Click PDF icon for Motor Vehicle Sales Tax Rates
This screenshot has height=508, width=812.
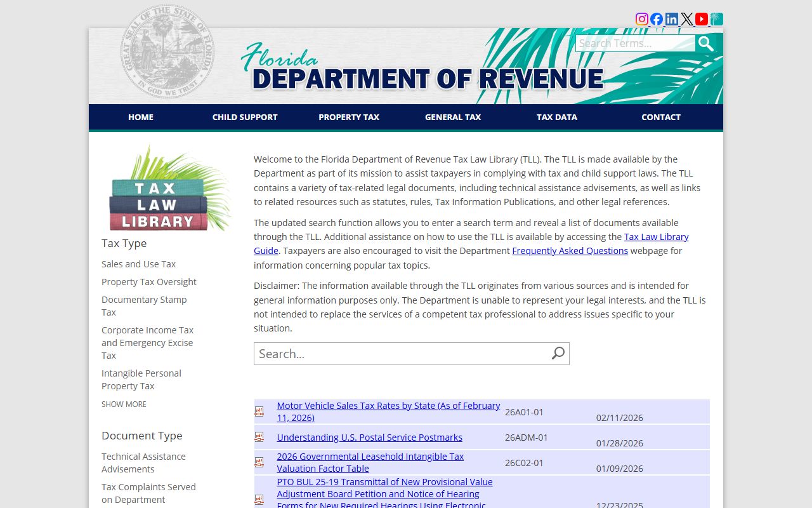tap(259, 411)
